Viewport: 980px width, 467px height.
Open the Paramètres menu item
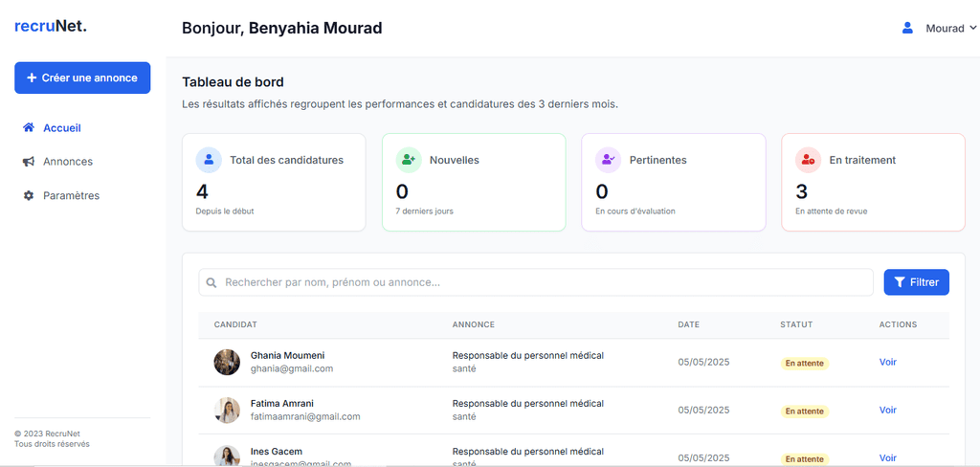point(71,196)
